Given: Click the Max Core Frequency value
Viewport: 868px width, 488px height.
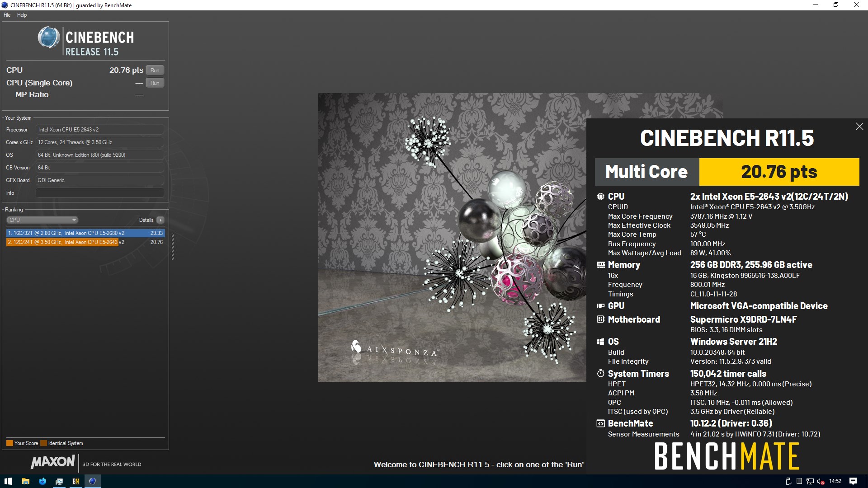Looking at the screenshot, I should click(721, 216).
